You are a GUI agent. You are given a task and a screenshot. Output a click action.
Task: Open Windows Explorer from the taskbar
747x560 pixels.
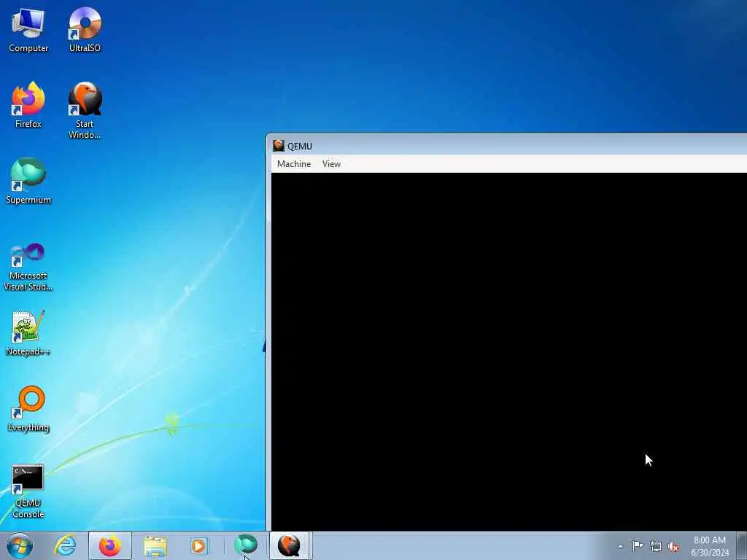coord(155,545)
